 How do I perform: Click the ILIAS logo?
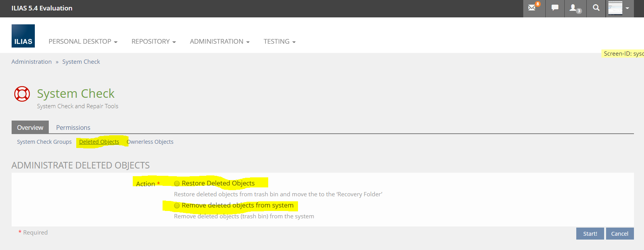[x=23, y=36]
